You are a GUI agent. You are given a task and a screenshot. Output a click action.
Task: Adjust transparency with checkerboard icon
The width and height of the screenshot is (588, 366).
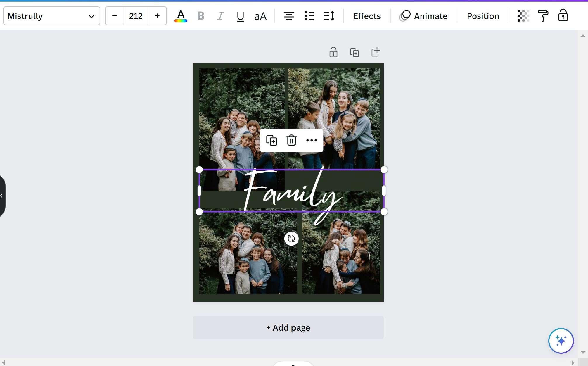click(523, 16)
